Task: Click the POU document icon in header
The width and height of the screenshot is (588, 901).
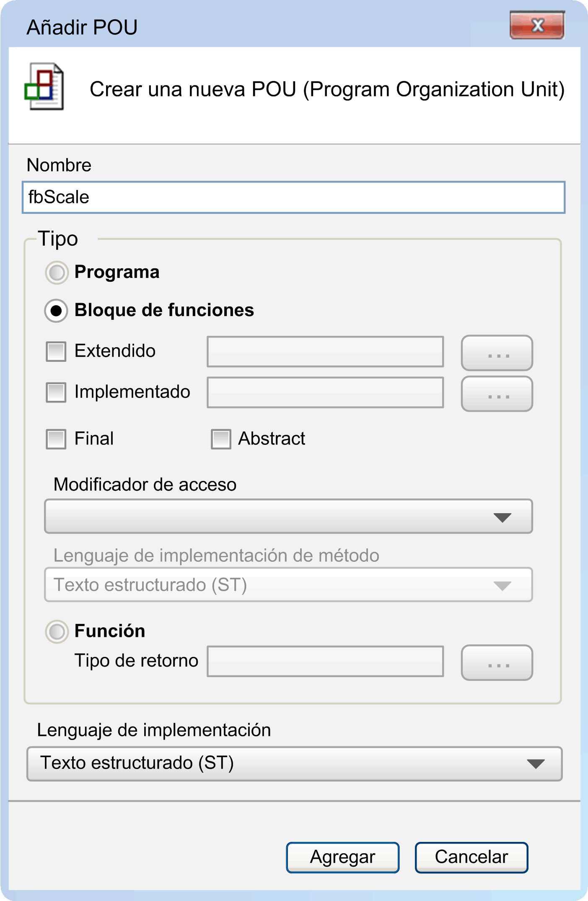Action: [x=44, y=86]
